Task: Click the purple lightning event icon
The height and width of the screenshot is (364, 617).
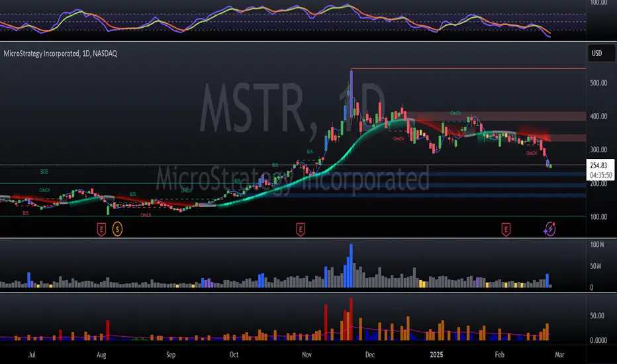Action: (x=549, y=228)
